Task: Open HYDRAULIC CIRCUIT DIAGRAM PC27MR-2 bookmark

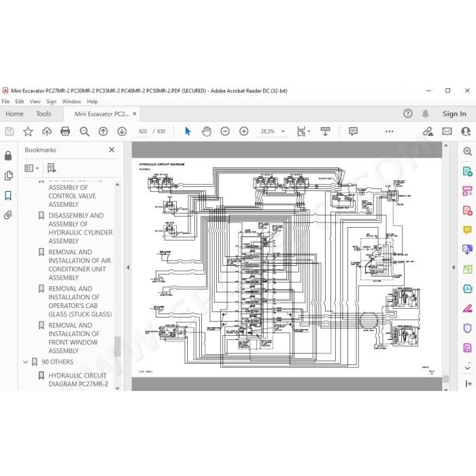Action: point(78,379)
